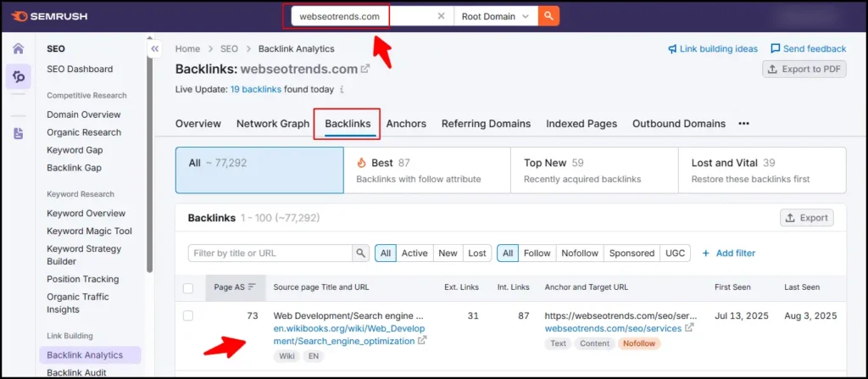Open the reports document rail icon
The height and width of the screenshot is (379, 868).
[19, 133]
